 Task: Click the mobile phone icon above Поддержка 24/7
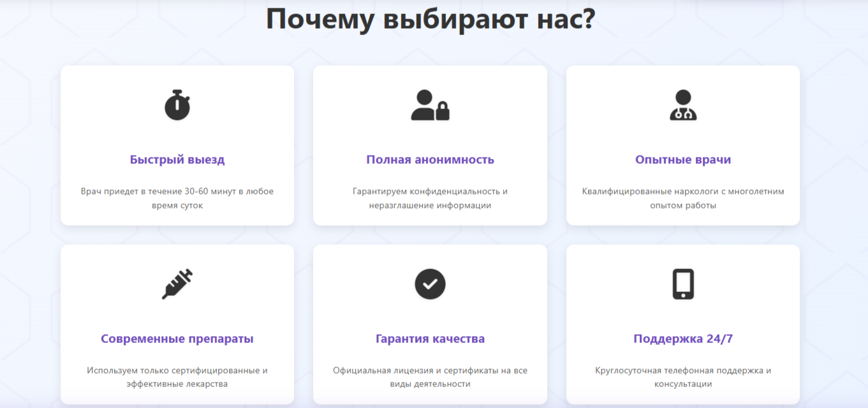pos(683,284)
